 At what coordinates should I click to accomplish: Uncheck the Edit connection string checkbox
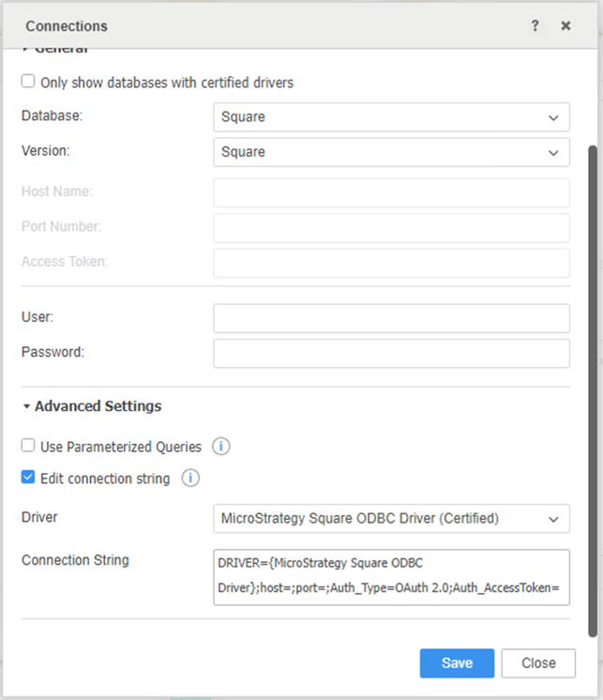coord(28,479)
